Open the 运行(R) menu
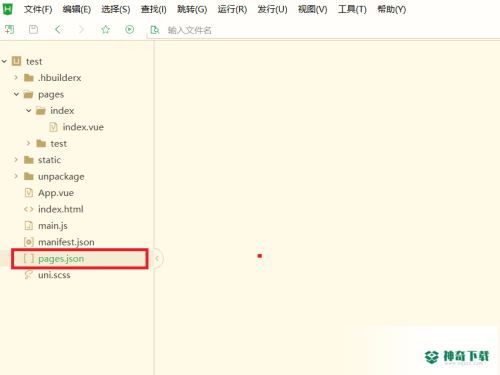 point(232,9)
